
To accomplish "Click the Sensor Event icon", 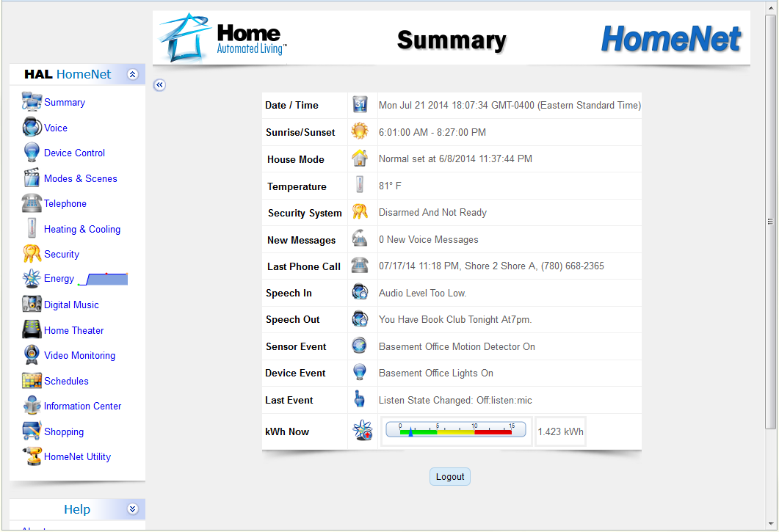I will pos(360,345).
